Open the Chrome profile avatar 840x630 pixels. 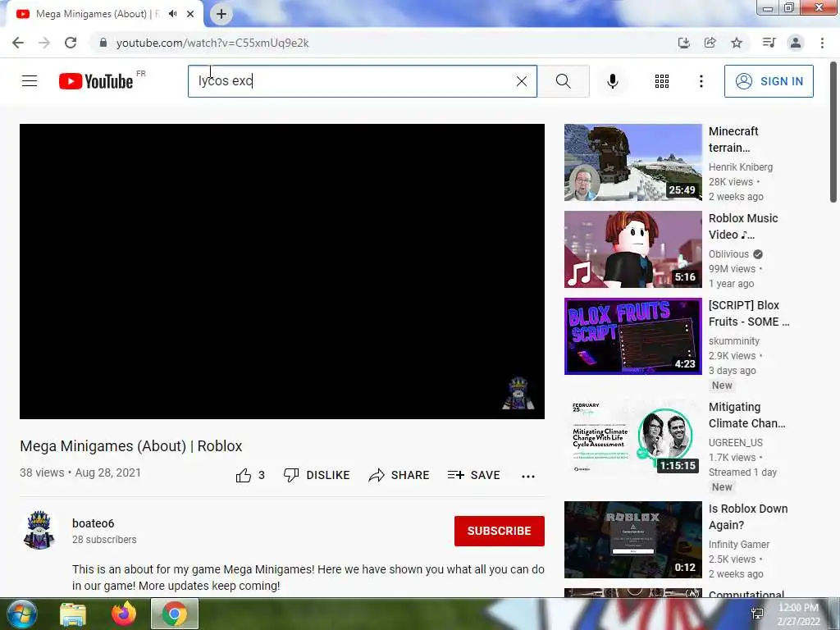pos(796,43)
